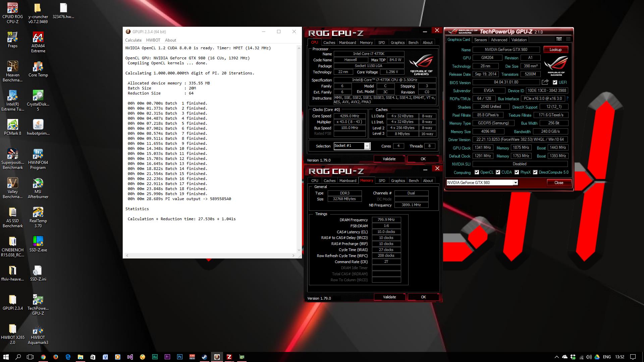Click the ENG language indicator in the tray
644x362 pixels.
(x=607, y=357)
